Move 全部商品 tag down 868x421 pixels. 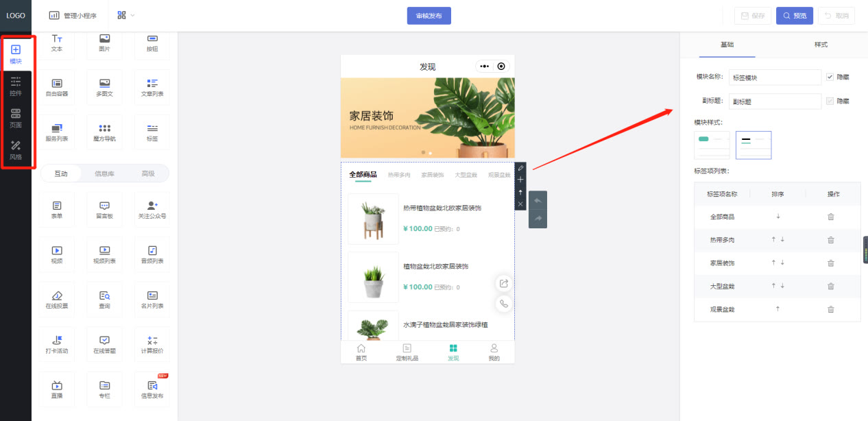click(x=777, y=217)
